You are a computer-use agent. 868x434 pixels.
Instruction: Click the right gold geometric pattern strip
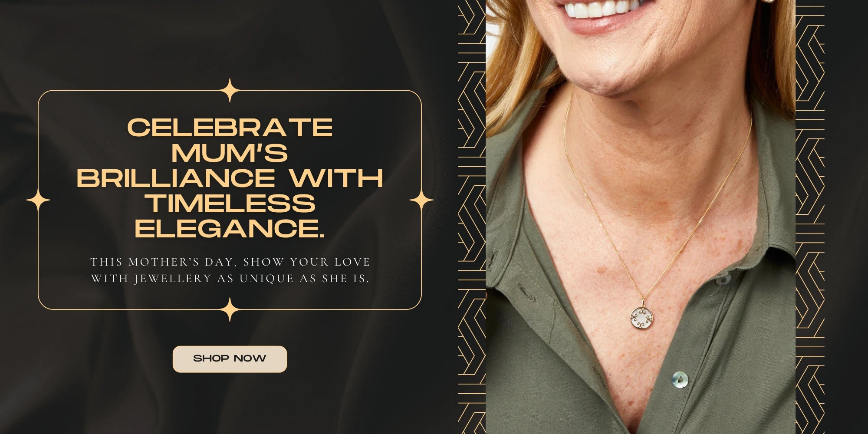[x=810, y=217]
